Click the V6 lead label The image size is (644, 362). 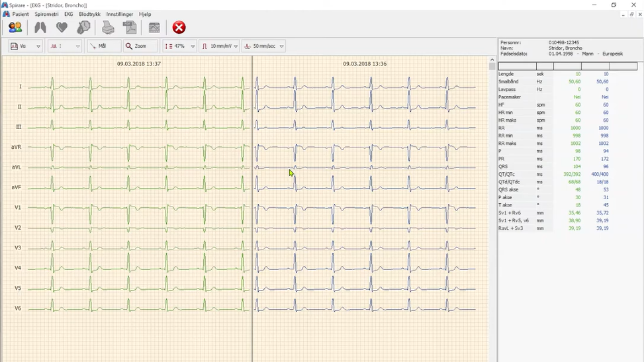click(18, 308)
